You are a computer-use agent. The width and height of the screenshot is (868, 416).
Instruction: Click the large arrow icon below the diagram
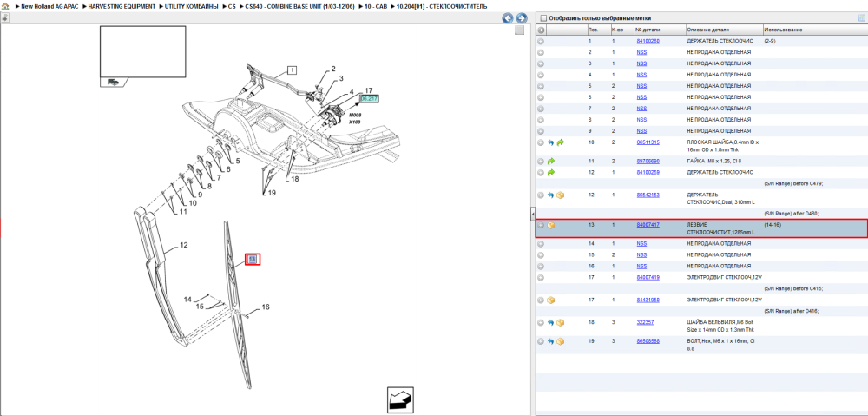click(x=401, y=399)
